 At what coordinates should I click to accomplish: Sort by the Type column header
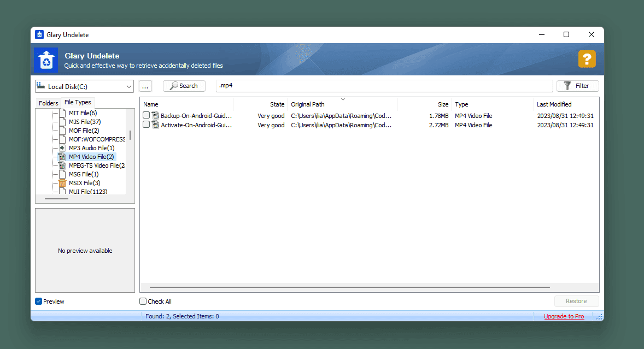click(x=493, y=104)
